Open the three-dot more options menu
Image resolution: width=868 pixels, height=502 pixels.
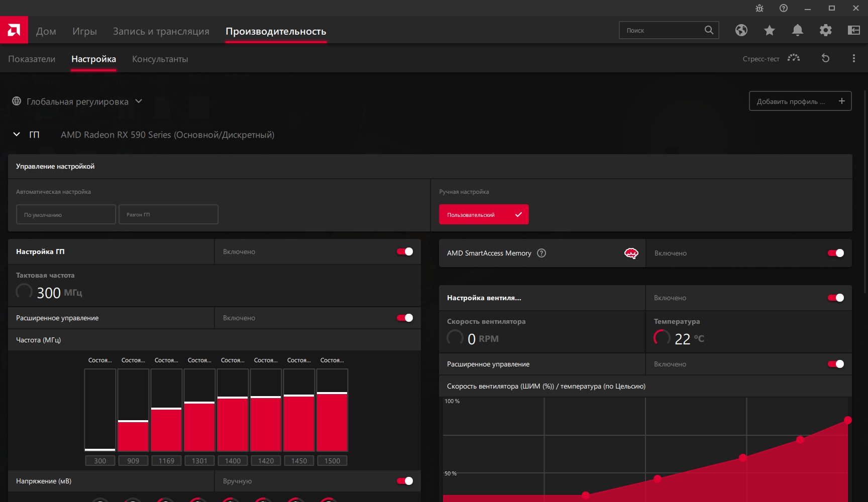854,58
